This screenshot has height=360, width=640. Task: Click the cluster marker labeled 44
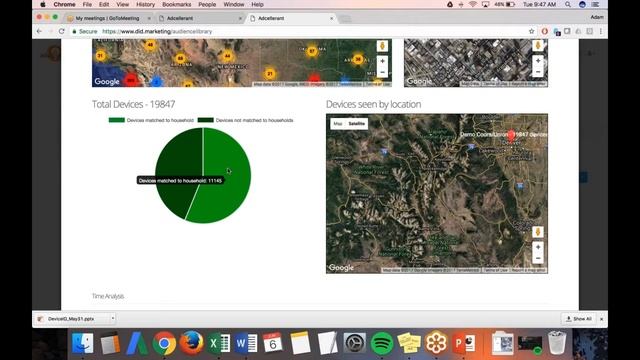(227, 56)
